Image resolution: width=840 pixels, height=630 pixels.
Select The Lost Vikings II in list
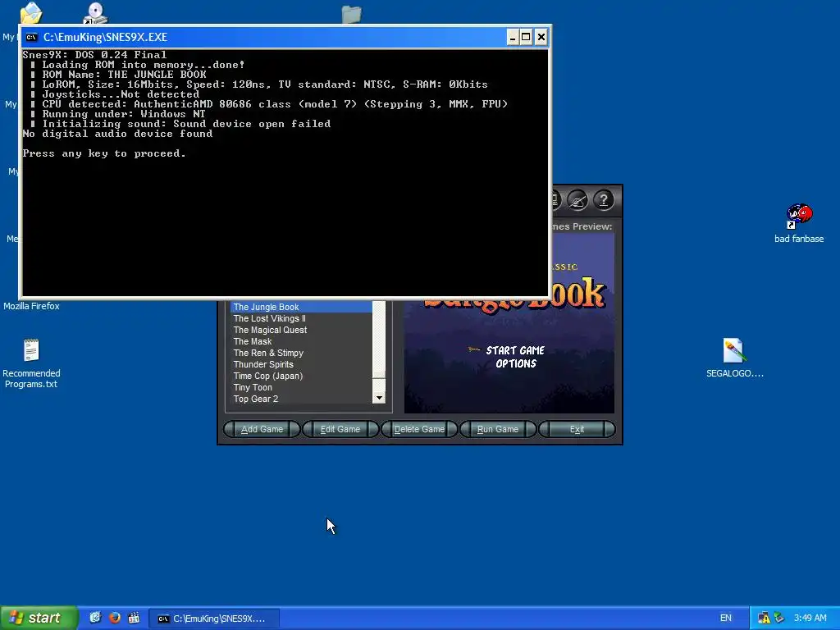(301, 318)
